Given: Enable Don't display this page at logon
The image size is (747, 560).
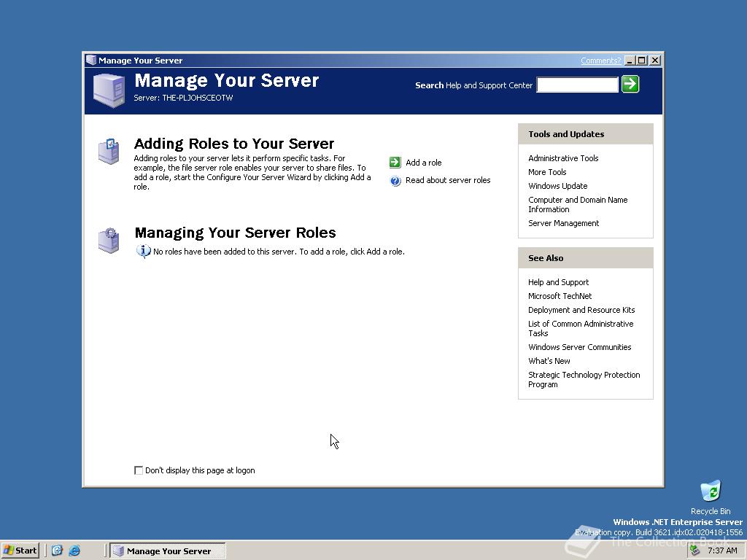Looking at the screenshot, I should tap(139, 470).
